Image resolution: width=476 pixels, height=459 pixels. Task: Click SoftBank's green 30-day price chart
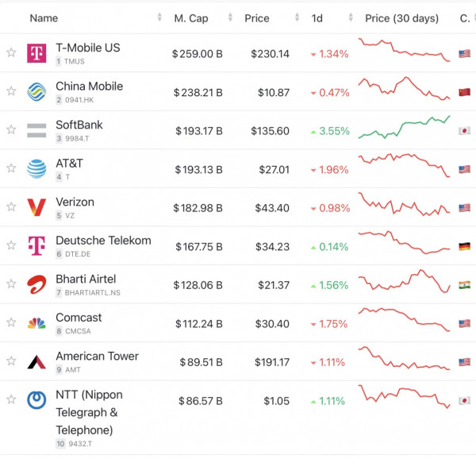click(x=404, y=127)
